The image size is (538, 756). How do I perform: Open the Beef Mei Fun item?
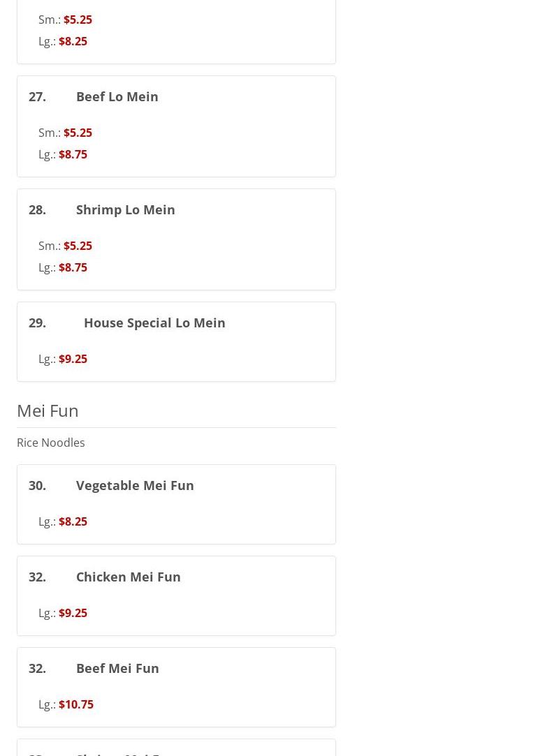(x=117, y=668)
